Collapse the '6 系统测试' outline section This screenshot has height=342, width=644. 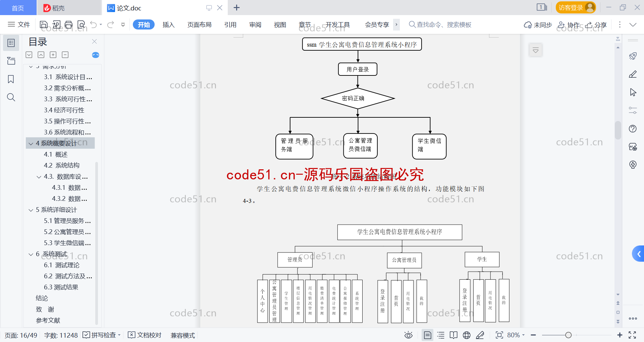pyautogui.click(x=31, y=254)
